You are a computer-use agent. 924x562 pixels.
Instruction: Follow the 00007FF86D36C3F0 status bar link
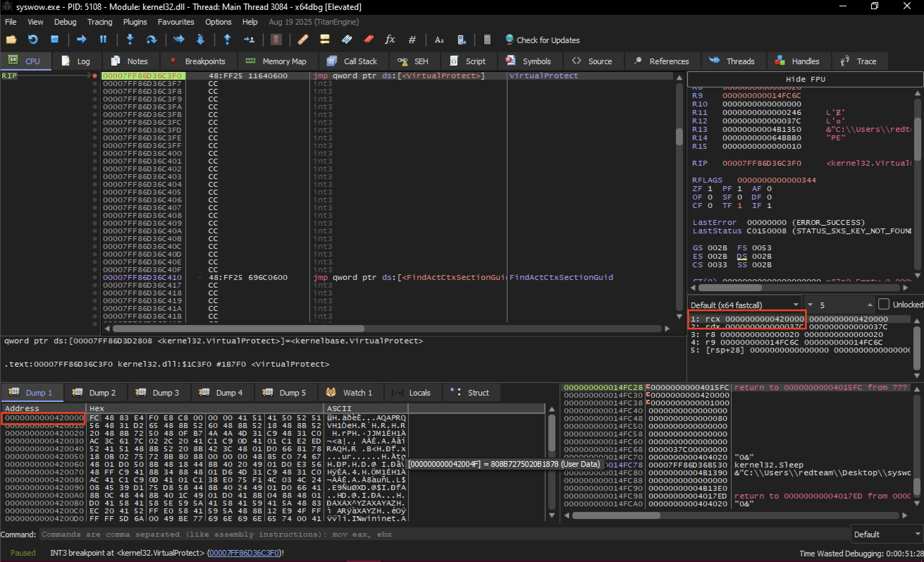245,552
